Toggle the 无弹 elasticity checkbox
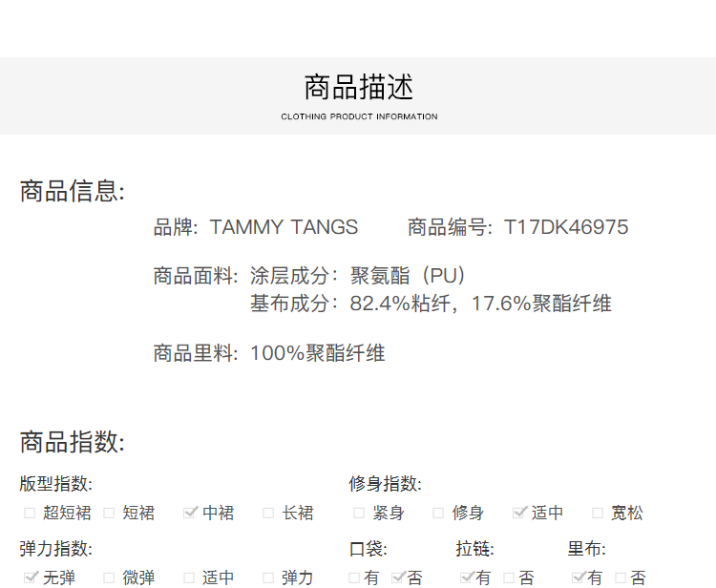This screenshot has width=716, height=588. click(31, 577)
